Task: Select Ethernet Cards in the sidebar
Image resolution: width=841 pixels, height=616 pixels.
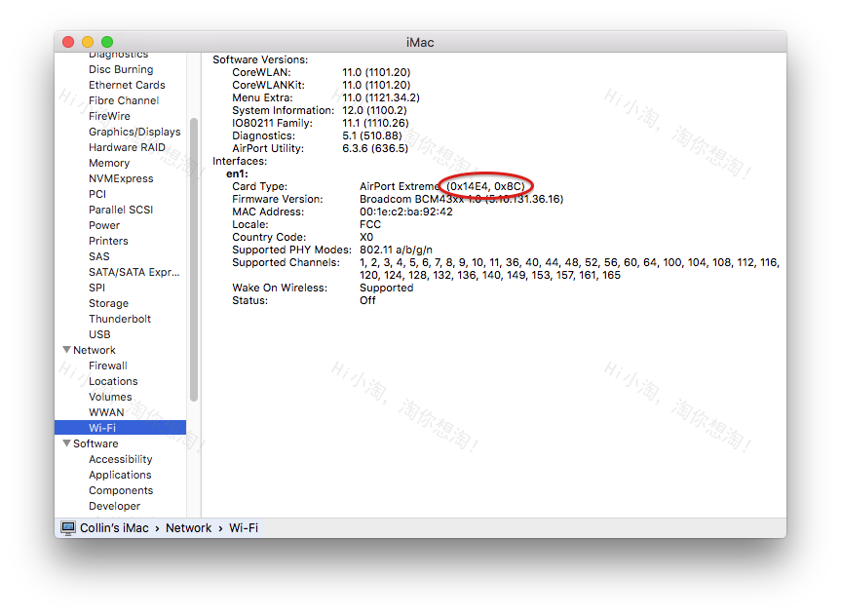Action: (x=127, y=85)
